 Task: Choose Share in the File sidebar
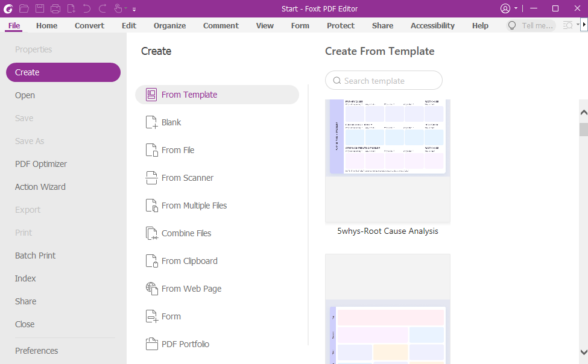(x=25, y=301)
